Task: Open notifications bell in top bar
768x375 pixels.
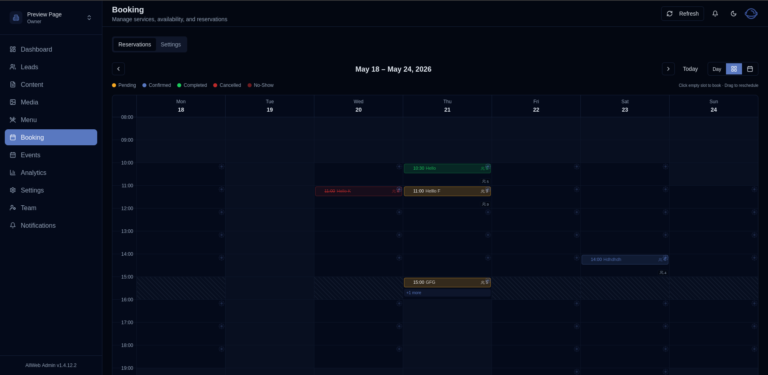Action: click(715, 14)
